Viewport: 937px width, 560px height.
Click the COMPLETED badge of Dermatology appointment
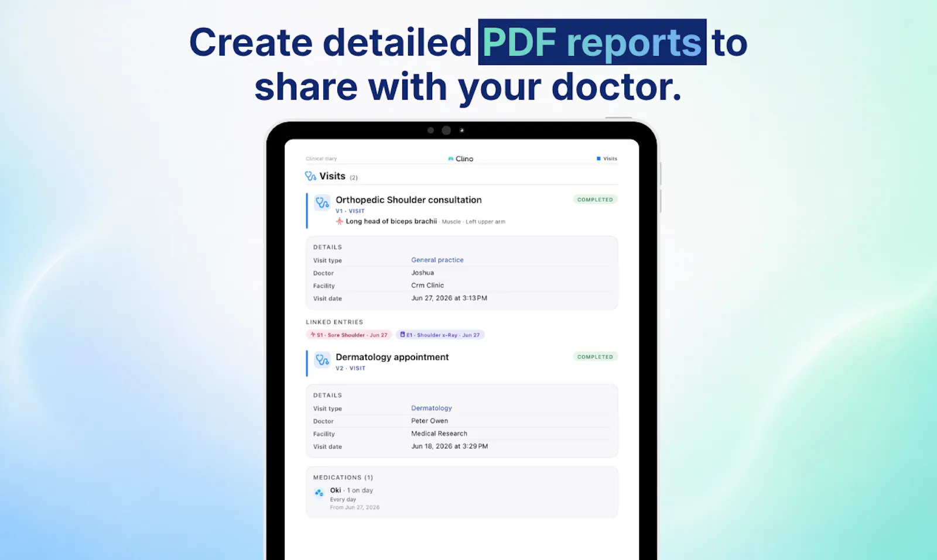click(595, 356)
